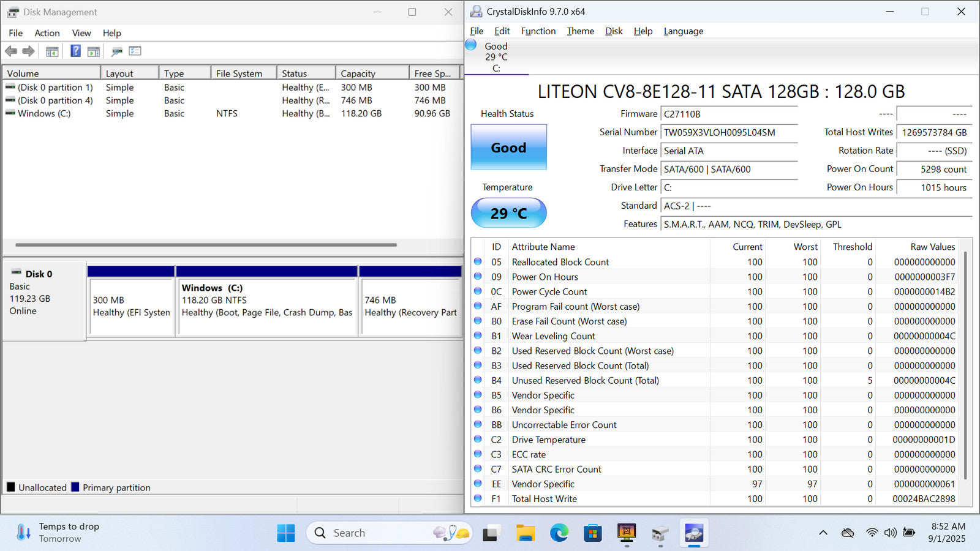Click the horizontal scrollbar in volume list

tap(206, 245)
